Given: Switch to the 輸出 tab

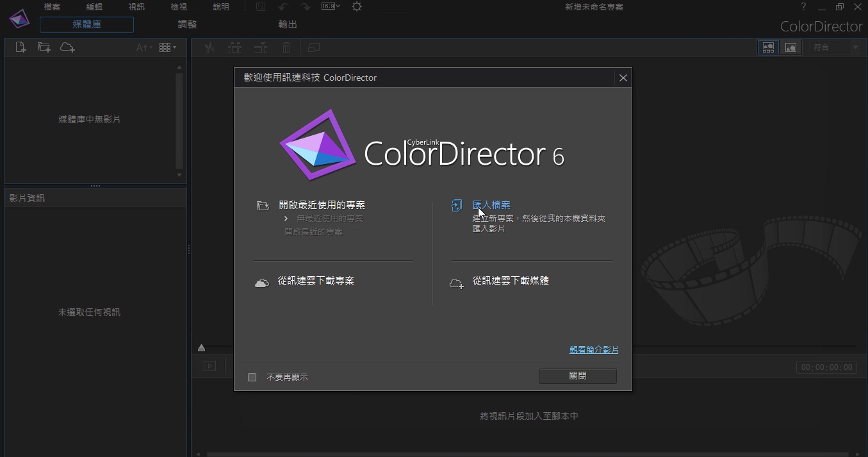Looking at the screenshot, I should [x=288, y=24].
